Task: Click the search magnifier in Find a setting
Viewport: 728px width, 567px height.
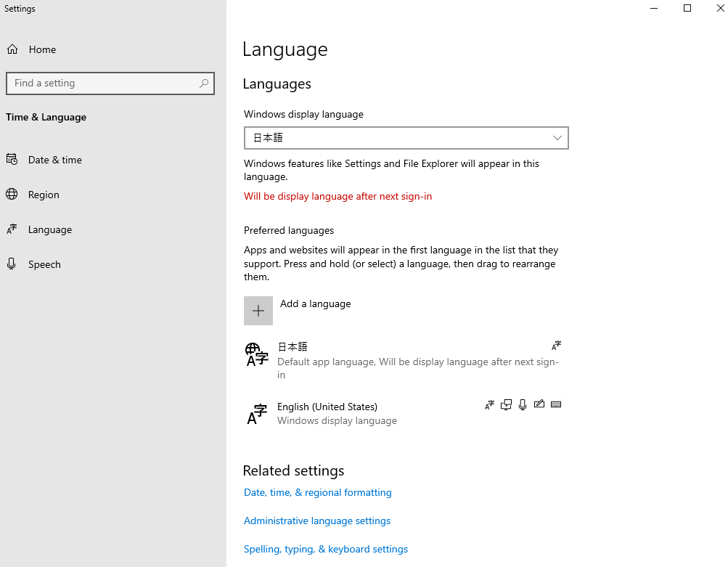Action: point(204,83)
